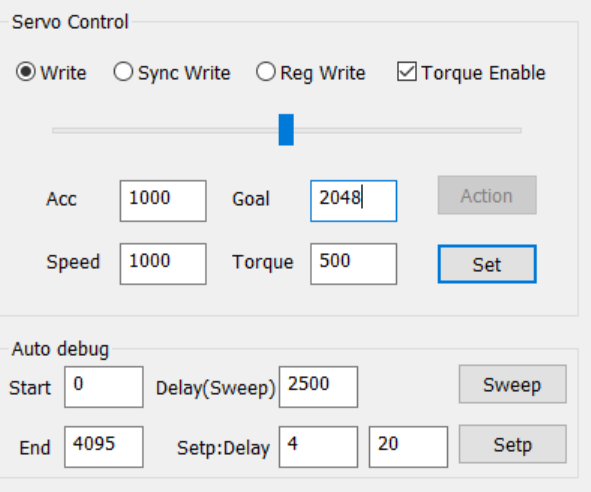Image resolution: width=591 pixels, height=492 pixels.
Task: Click the Torque value field showing 500
Action: 354,264
